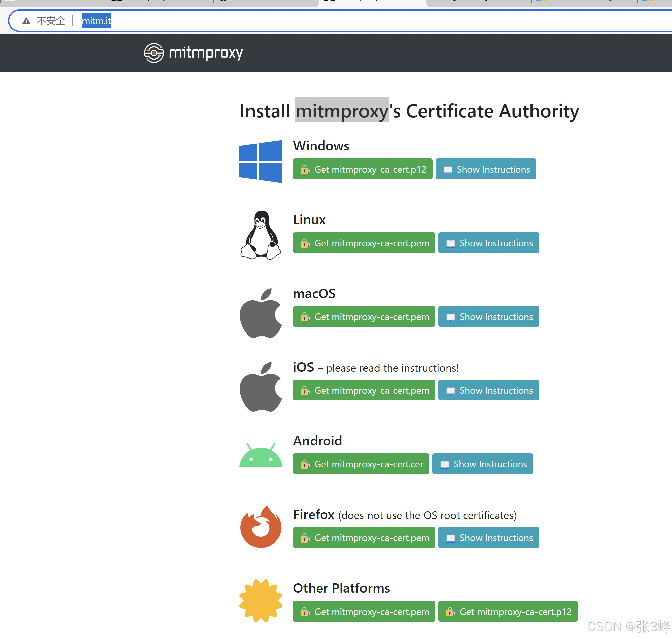Download macOS mitmproxy-ca-cert.pem certificate

pos(364,317)
